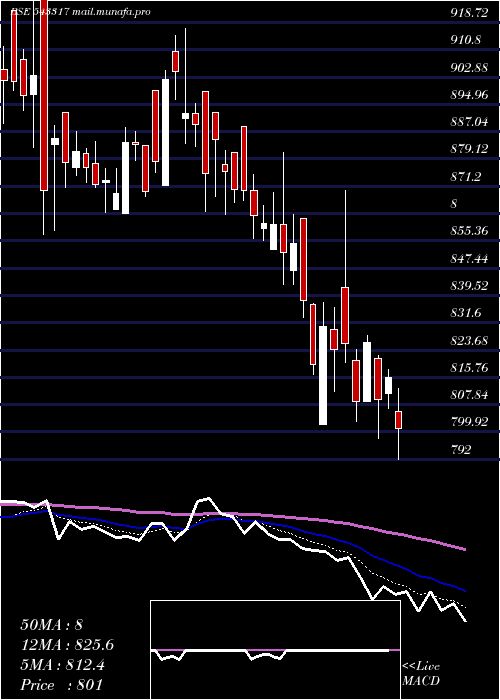The height and width of the screenshot is (700, 500).
Task: Select the 831.6 price label
Action: coord(466,313)
